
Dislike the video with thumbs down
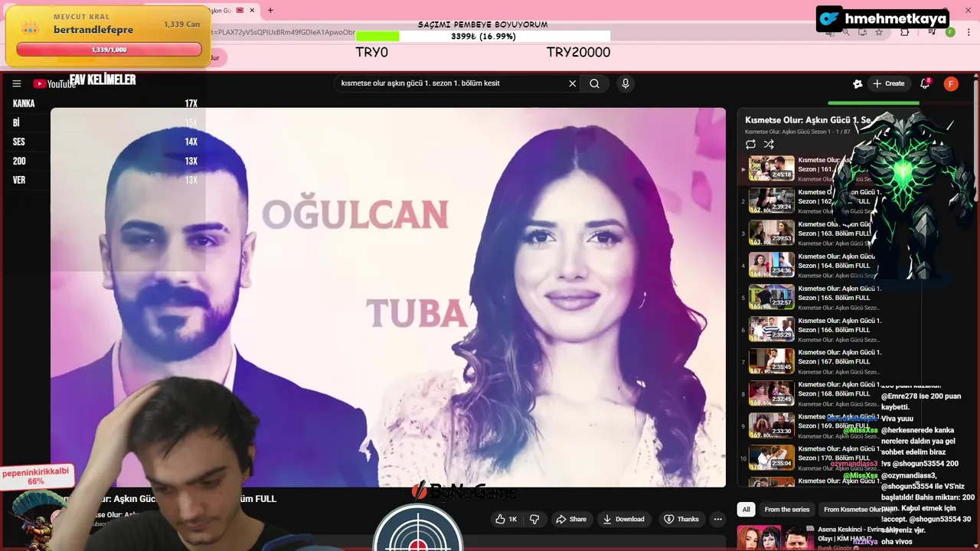[534, 519]
